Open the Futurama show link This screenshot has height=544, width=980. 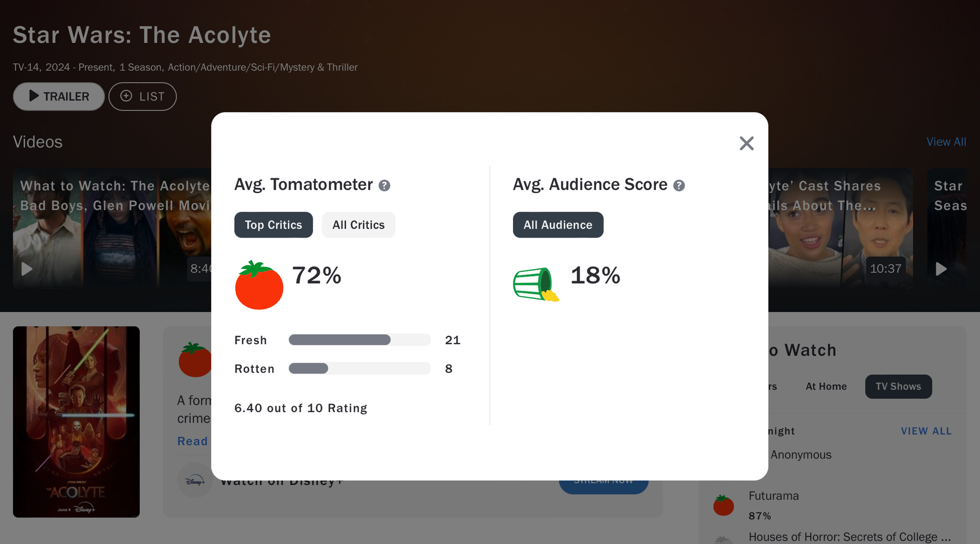point(774,496)
